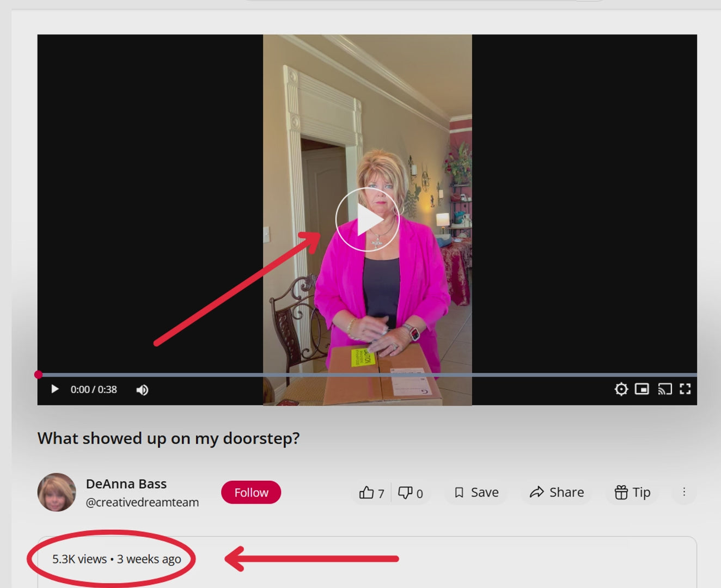Mute the video with the speaker icon
The image size is (721, 588).
coord(142,390)
